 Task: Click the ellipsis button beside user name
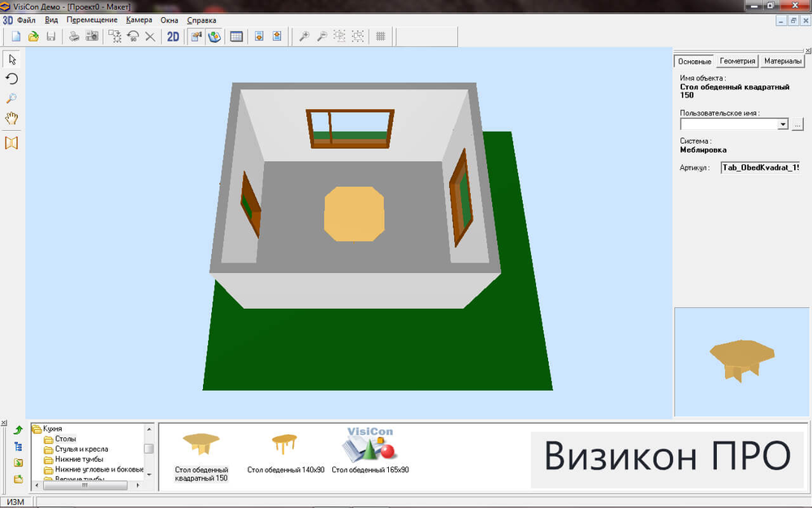(797, 124)
